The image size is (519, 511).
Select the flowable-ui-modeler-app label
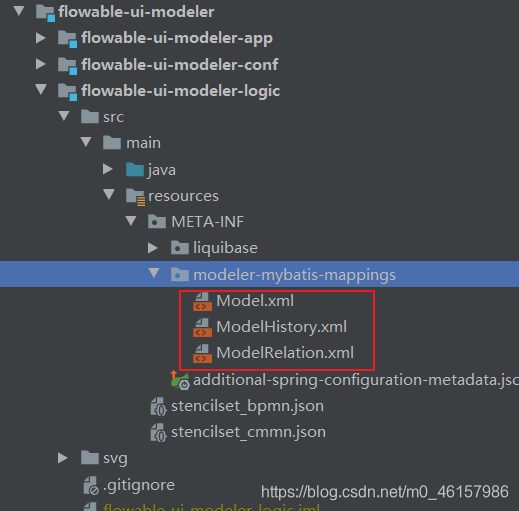[x=177, y=39]
